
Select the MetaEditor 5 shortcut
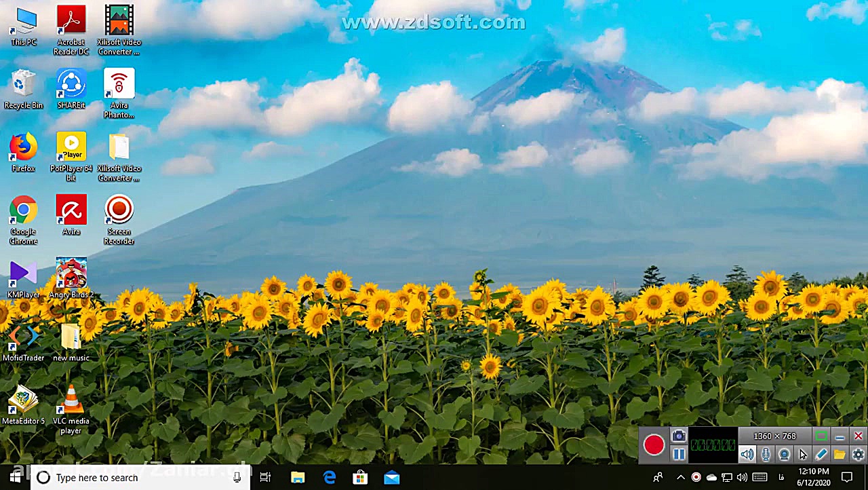pyautogui.click(x=24, y=405)
